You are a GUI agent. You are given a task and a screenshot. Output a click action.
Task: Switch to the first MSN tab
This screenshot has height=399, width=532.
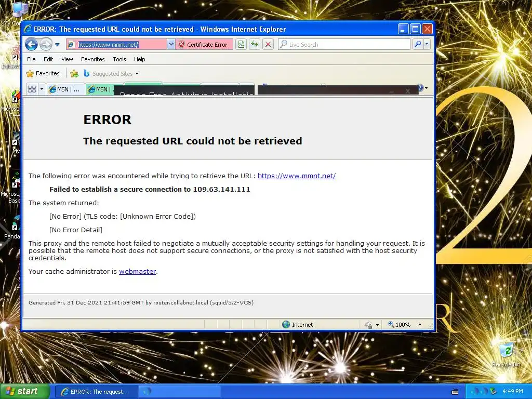point(65,89)
